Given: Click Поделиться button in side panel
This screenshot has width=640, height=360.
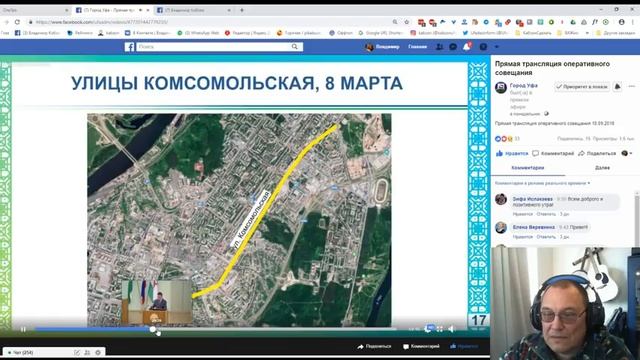Looking at the screenshot, I should click(x=597, y=153).
